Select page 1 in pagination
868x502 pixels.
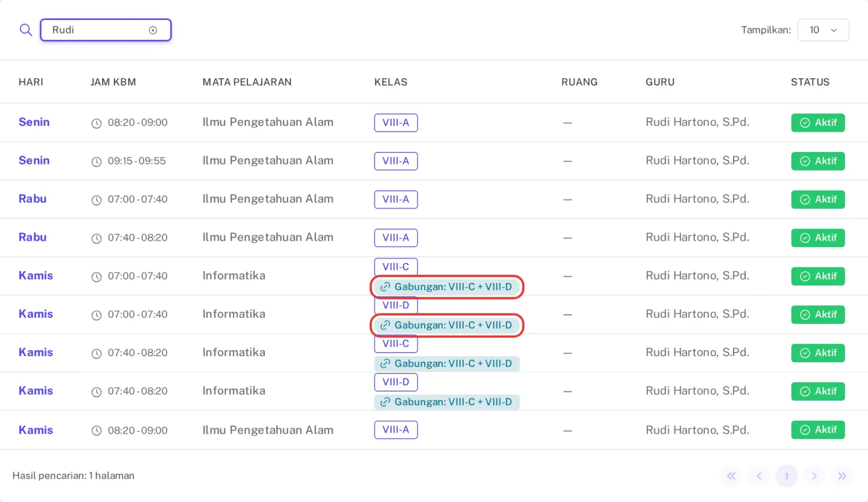point(787,476)
